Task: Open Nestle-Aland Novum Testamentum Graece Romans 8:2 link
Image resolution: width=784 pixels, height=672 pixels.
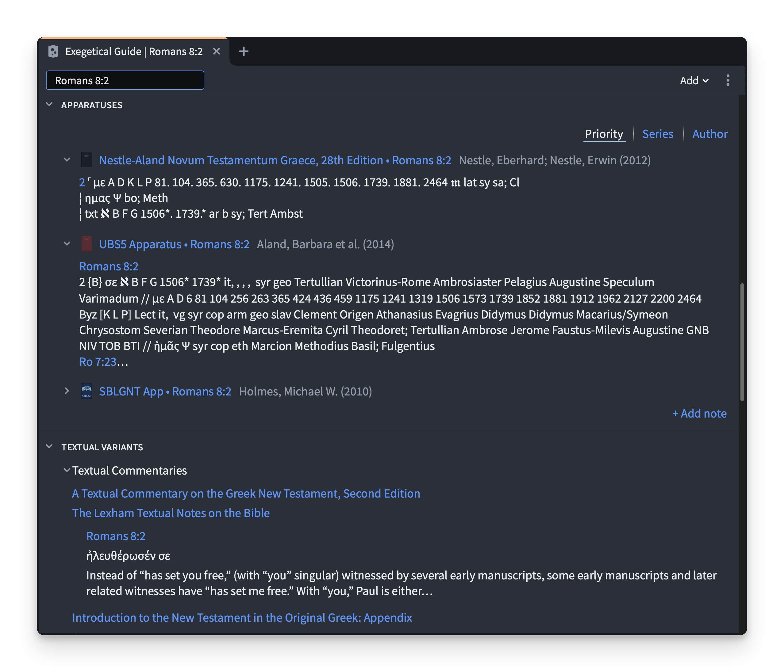Action: click(x=275, y=160)
